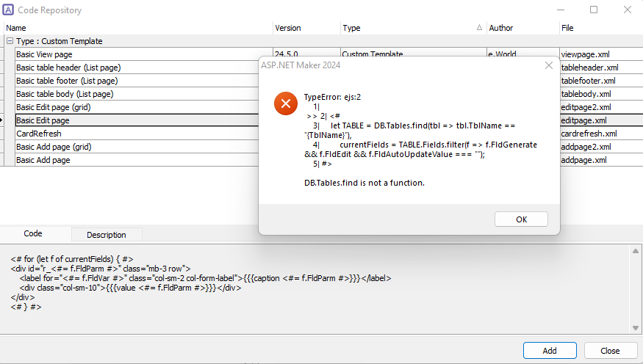Switch to the Description tab
Screen dimensions: 643x364
point(107,235)
